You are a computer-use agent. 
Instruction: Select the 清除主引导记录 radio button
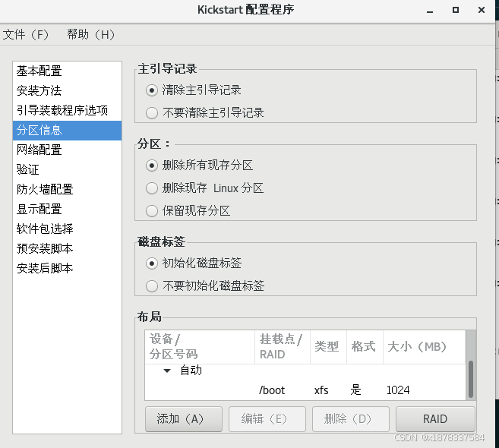[x=152, y=90]
